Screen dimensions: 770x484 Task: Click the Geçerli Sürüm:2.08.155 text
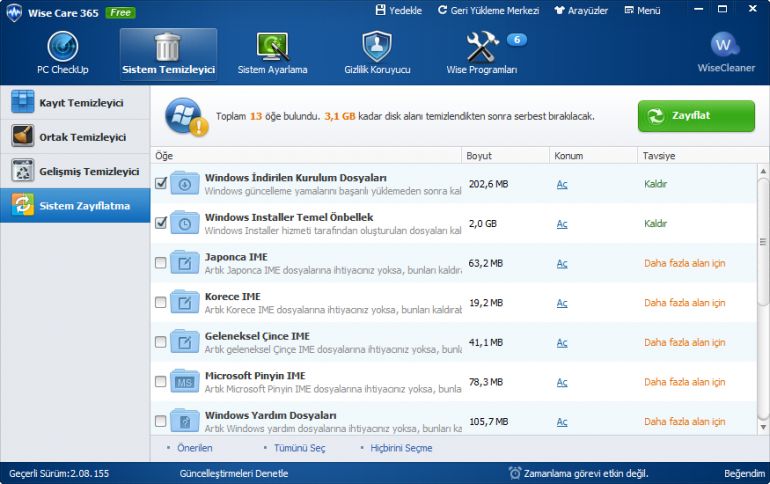click(x=59, y=474)
